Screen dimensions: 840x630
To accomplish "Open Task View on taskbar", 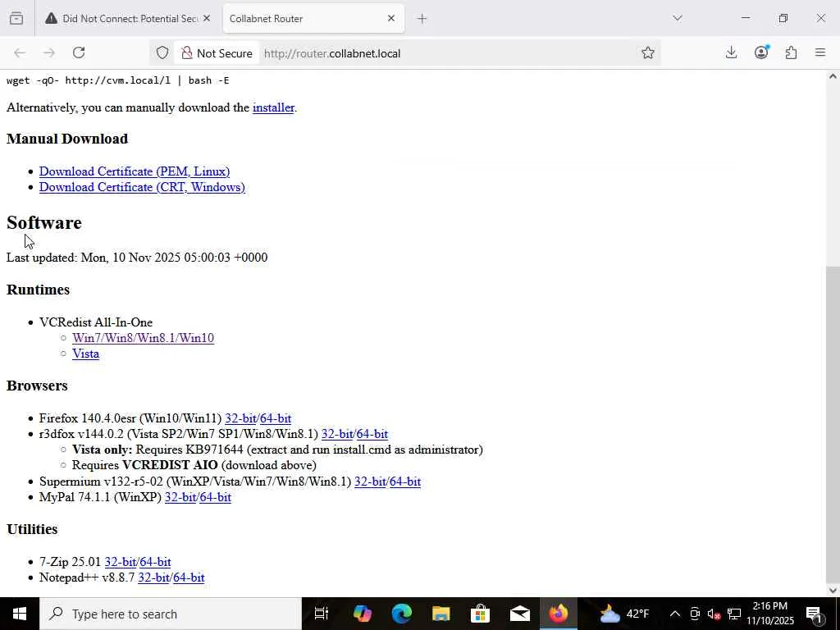I will (x=322, y=614).
